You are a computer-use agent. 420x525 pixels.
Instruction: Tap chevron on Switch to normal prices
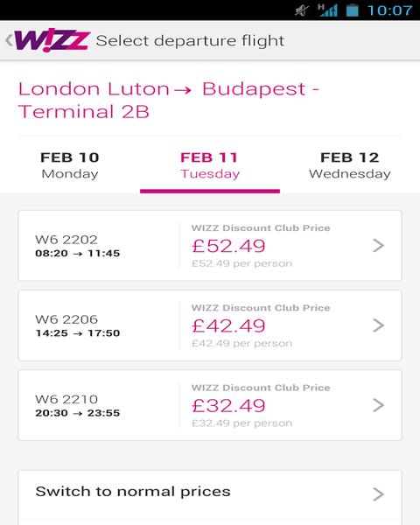379,494
